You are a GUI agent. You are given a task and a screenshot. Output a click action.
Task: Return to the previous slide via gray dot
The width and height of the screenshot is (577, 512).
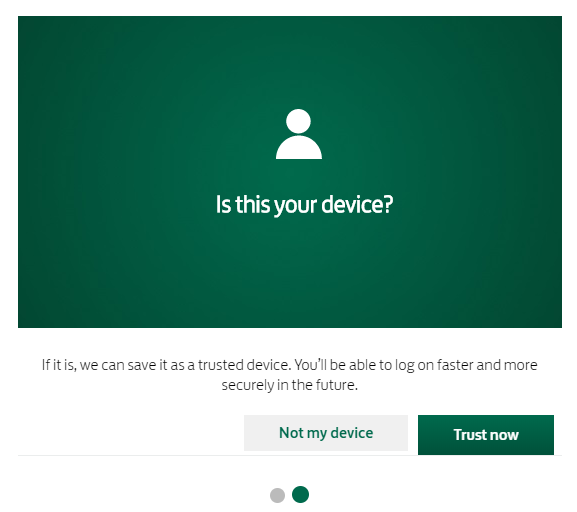click(x=277, y=495)
